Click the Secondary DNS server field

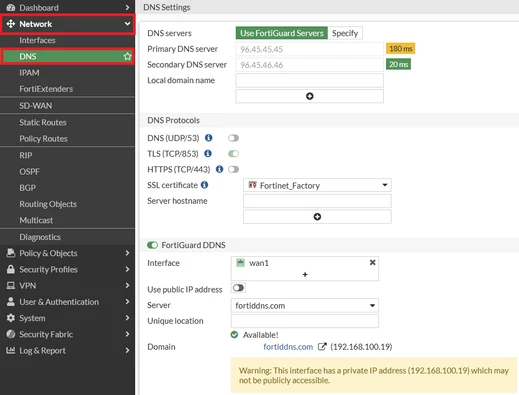pos(310,65)
